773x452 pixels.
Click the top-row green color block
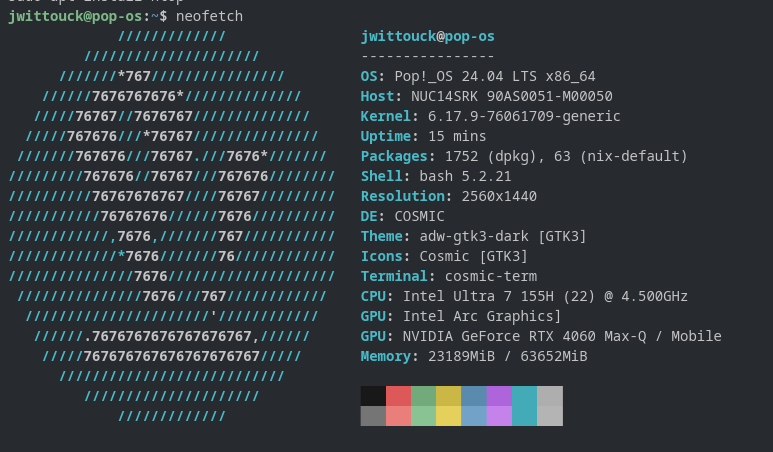point(423,396)
